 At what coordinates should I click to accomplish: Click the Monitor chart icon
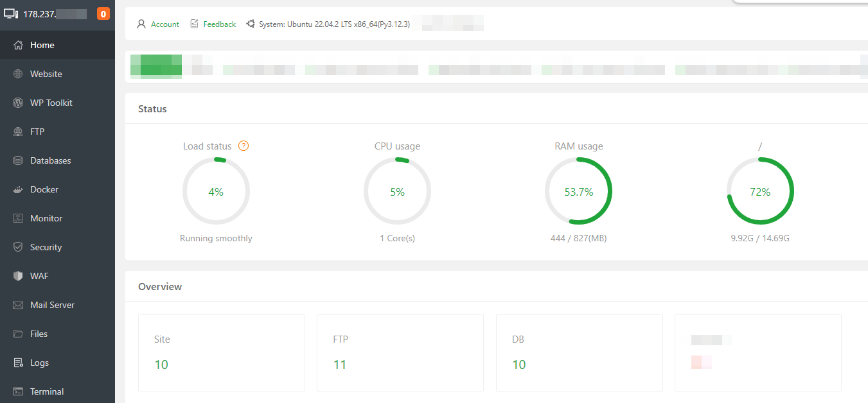pyautogui.click(x=18, y=218)
